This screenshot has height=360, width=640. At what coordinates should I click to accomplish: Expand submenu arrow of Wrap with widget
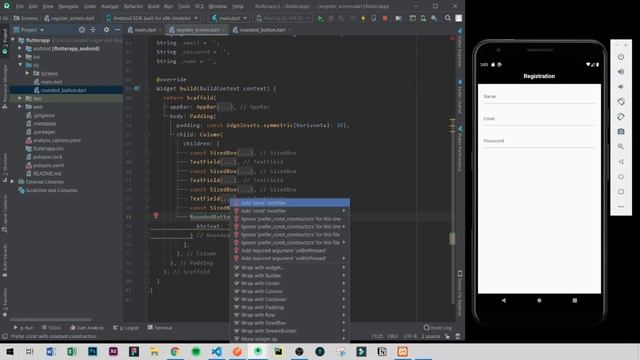(x=344, y=268)
